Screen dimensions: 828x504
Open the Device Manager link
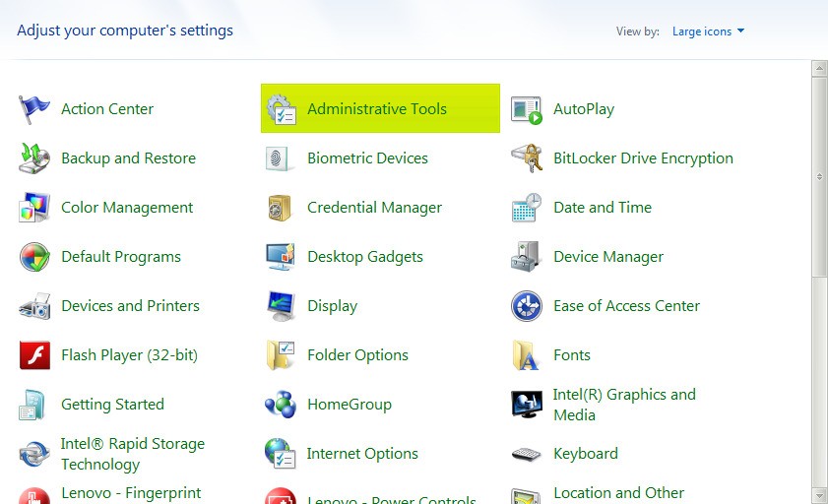click(x=607, y=257)
